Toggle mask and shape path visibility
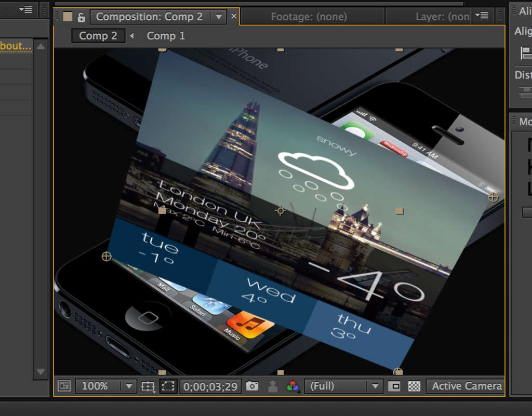This screenshot has width=532, height=416. coord(168,386)
